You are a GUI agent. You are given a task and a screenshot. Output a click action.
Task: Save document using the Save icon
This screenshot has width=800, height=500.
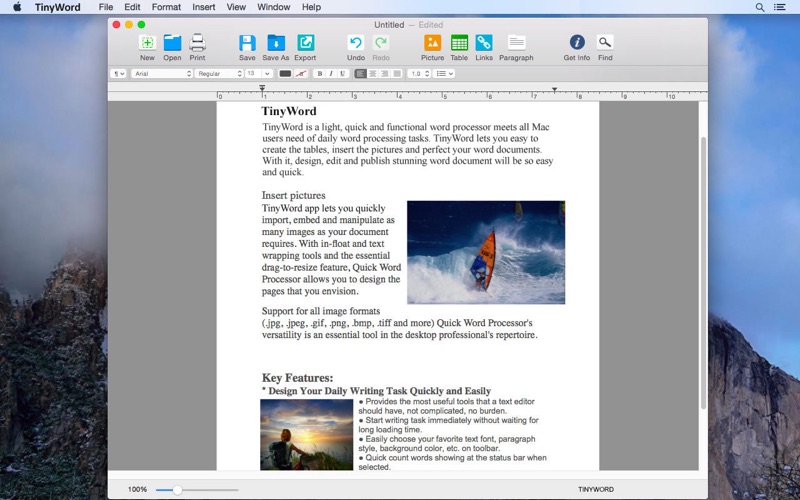click(247, 43)
